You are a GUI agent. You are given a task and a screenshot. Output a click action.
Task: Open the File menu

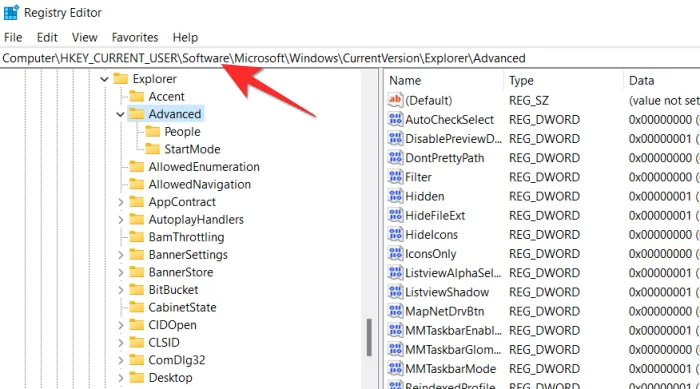coord(13,38)
